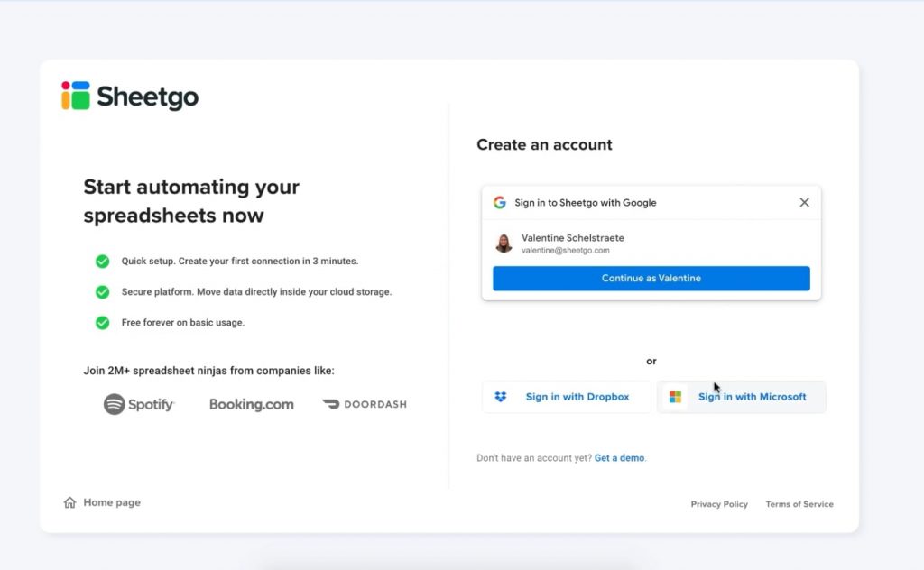Click the Home page house icon
The image size is (924, 570).
(x=70, y=502)
